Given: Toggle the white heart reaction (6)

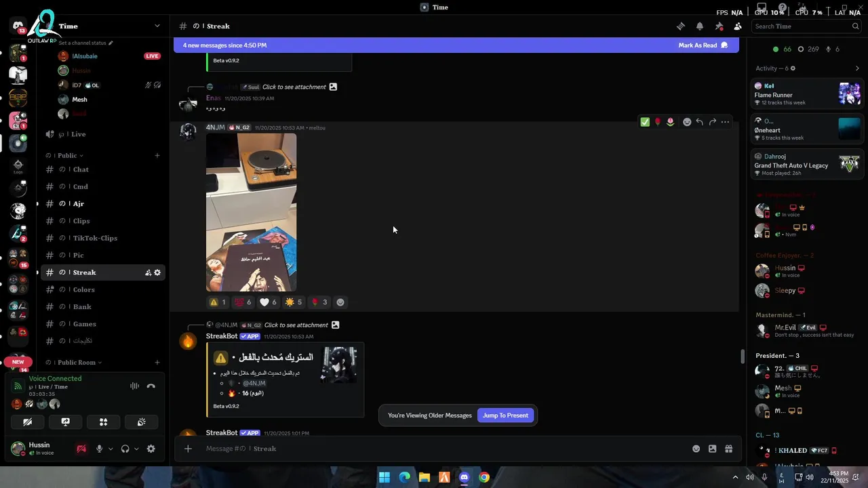Looking at the screenshot, I should click(x=268, y=302).
